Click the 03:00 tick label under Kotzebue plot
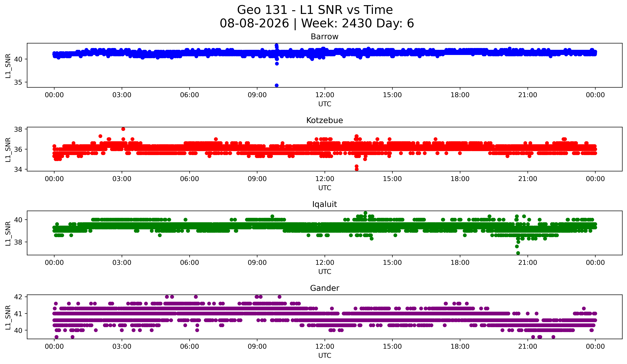 coord(122,179)
